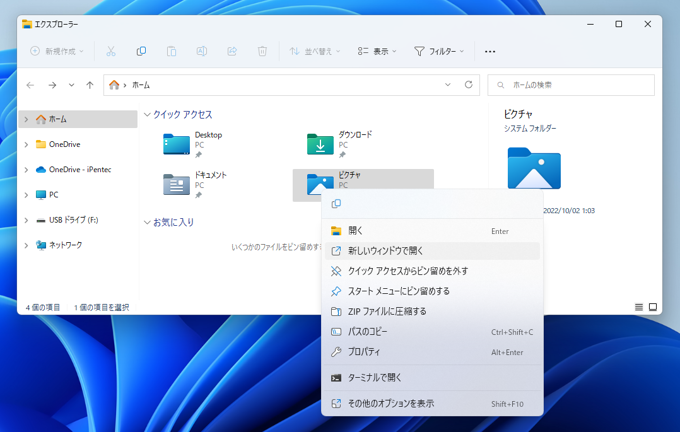
Task: Go up one level with up arrow
Action: tap(90, 85)
